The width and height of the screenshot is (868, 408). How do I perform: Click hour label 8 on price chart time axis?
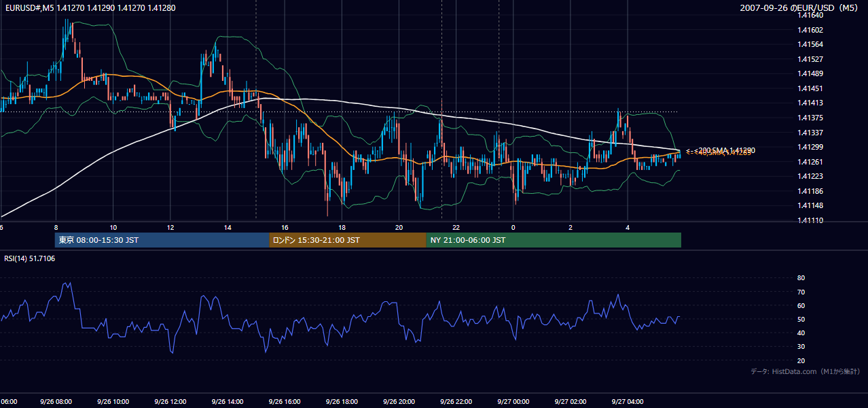click(x=56, y=227)
